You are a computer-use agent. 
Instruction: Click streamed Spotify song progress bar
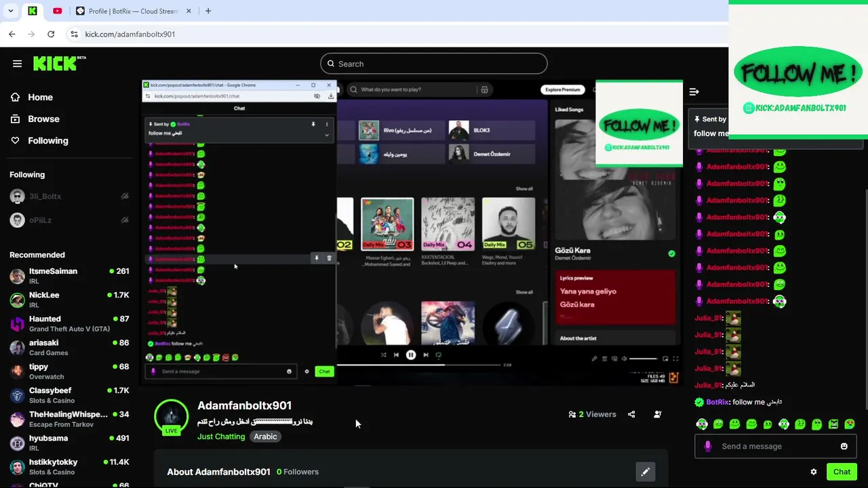[419, 365]
